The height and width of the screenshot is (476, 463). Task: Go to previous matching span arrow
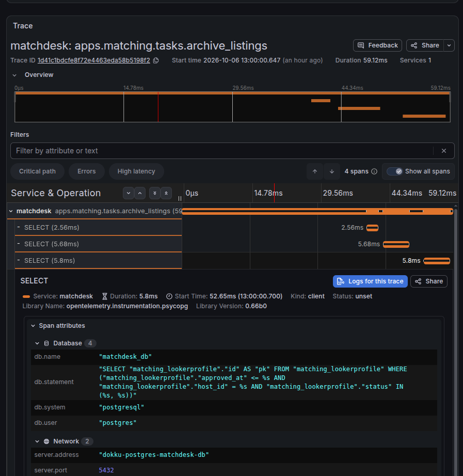click(315, 171)
